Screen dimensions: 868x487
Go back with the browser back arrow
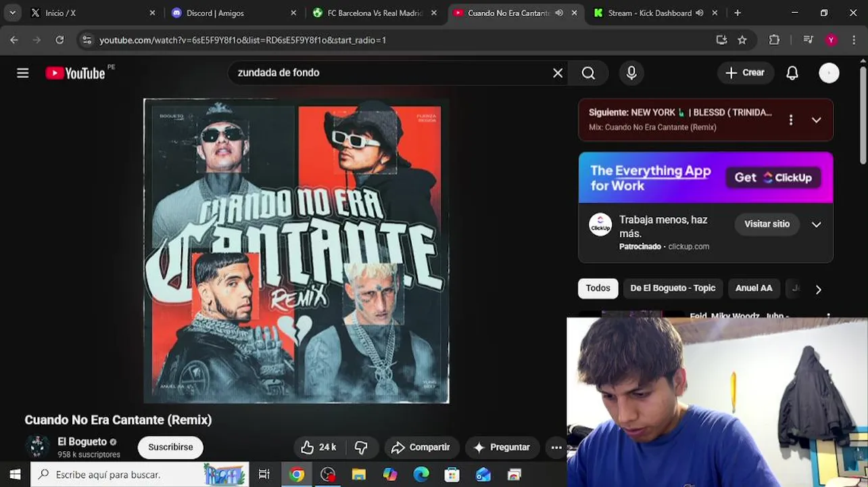(14, 40)
